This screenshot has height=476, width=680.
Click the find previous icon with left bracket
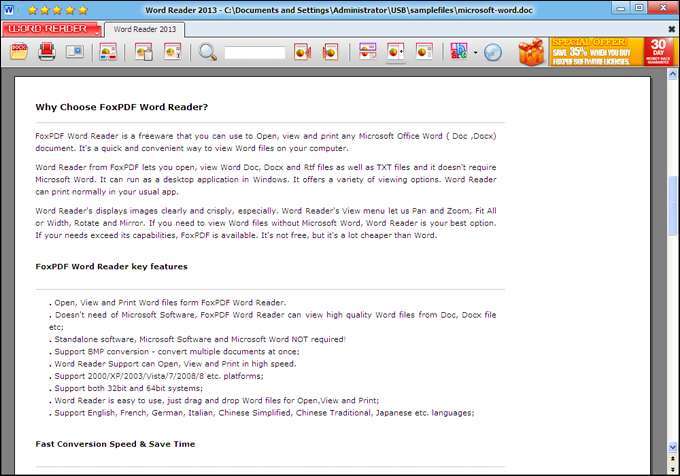pyautogui.click(x=330, y=52)
